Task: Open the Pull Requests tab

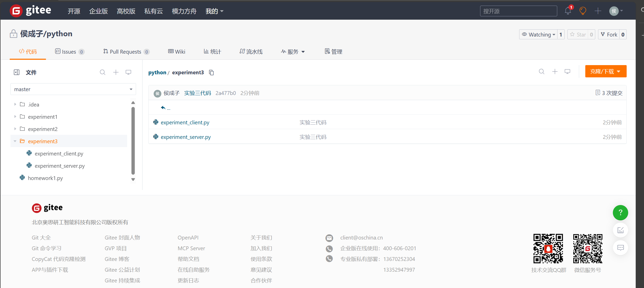Action: click(x=126, y=52)
